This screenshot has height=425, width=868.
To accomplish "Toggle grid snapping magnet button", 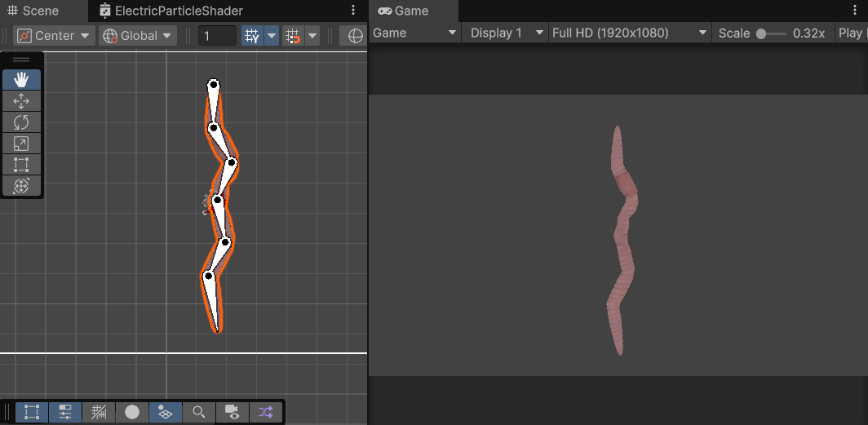I will (292, 36).
